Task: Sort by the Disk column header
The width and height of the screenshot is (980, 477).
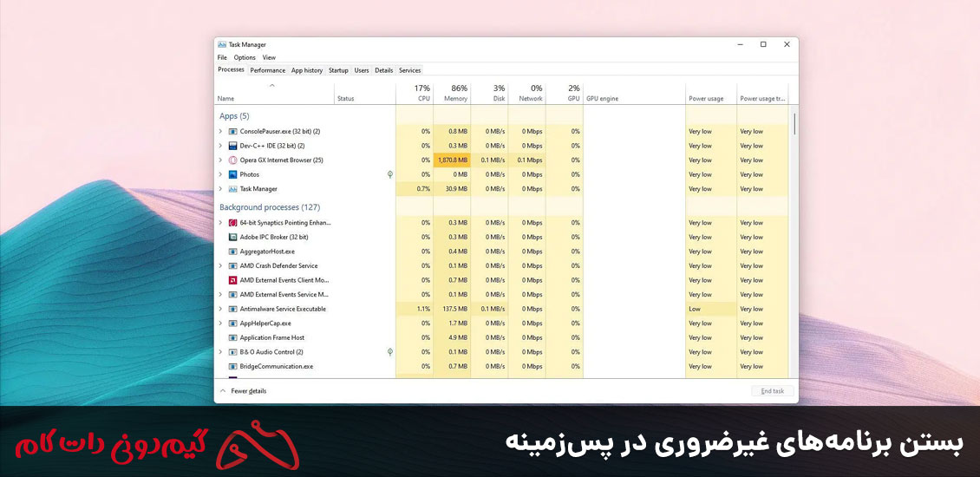Action: point(489,93)
